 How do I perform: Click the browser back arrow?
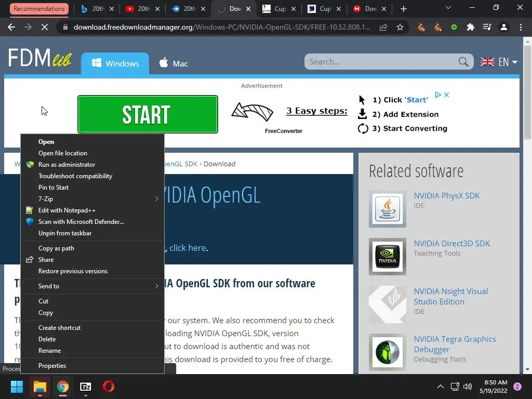tap(11, 27)
